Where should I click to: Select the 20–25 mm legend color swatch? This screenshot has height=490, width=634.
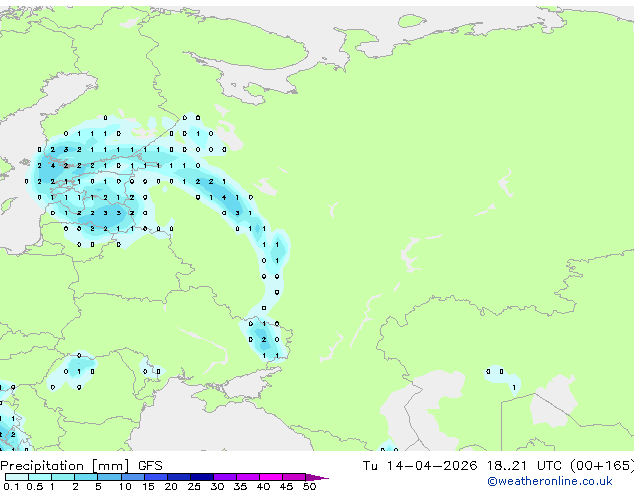coord(179,477)
